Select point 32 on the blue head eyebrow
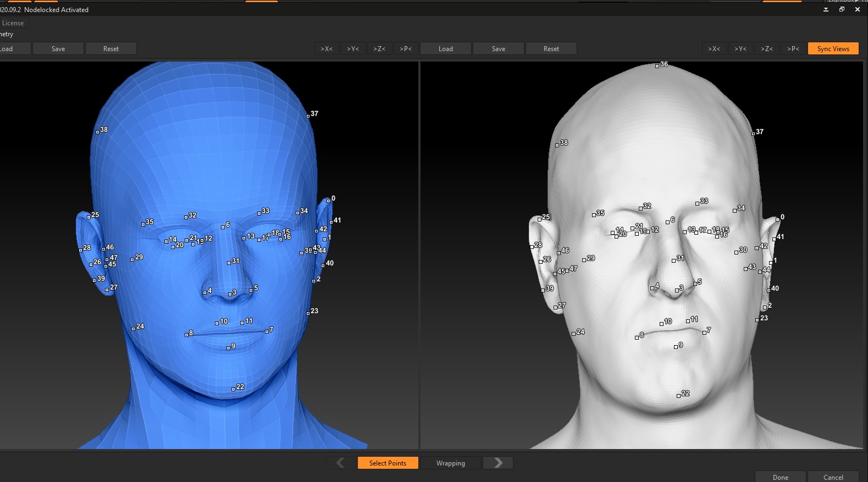 pos(186,218)
